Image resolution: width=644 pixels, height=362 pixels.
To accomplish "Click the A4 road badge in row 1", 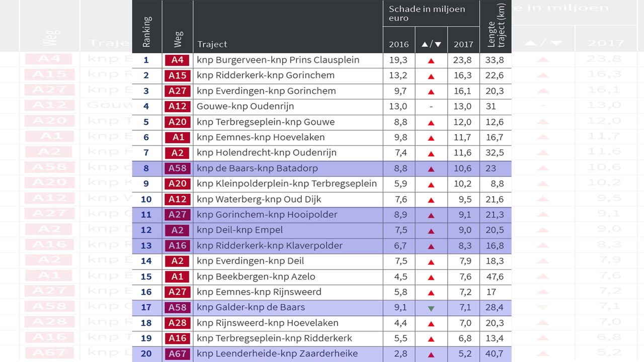I will 177,60.
